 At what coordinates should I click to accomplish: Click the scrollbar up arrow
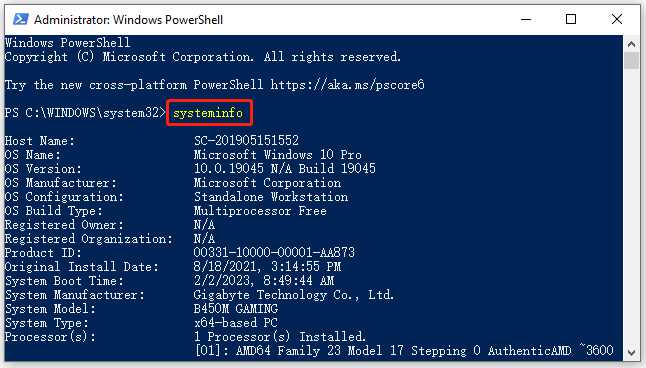631,43
